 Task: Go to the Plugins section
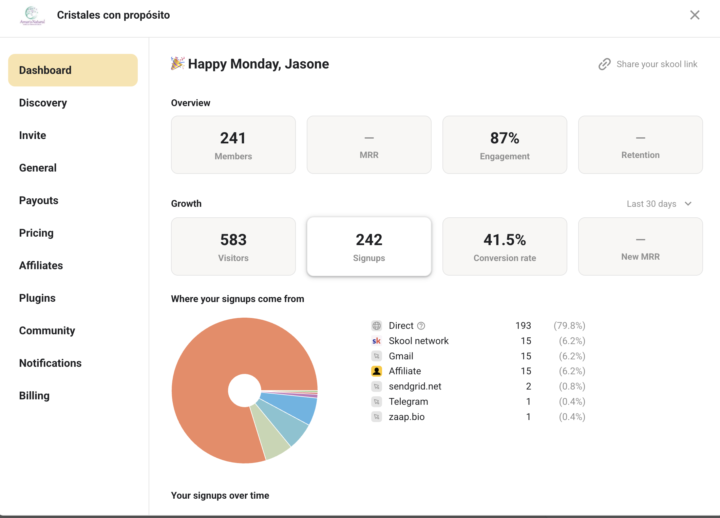point(73,298)
